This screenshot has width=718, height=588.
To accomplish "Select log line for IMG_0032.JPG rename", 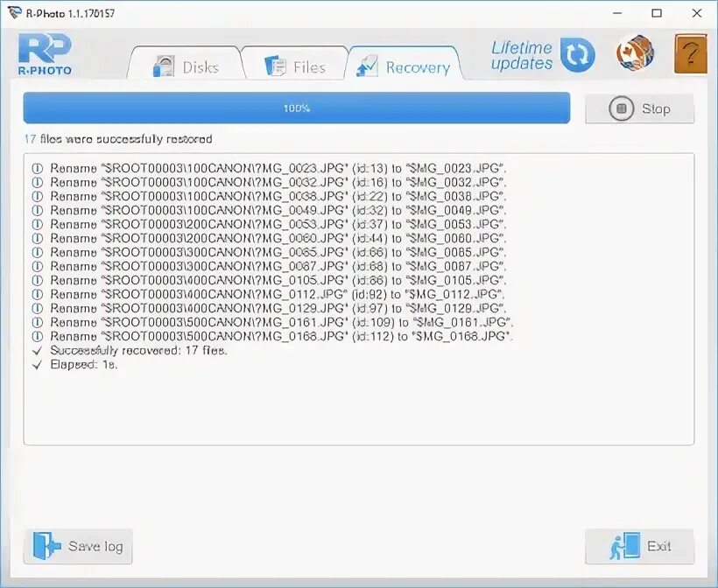I will [278, 183].
